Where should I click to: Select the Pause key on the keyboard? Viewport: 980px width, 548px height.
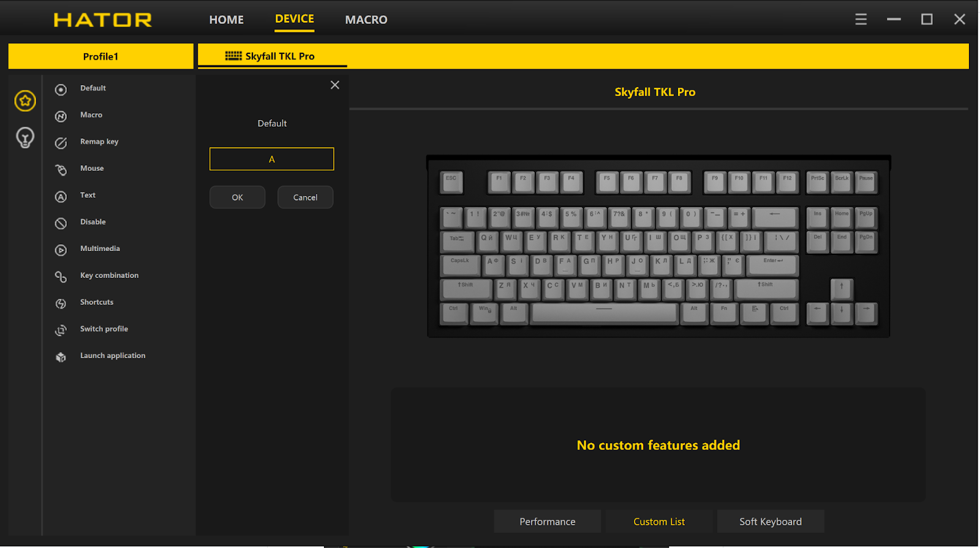tap(866, 182)
